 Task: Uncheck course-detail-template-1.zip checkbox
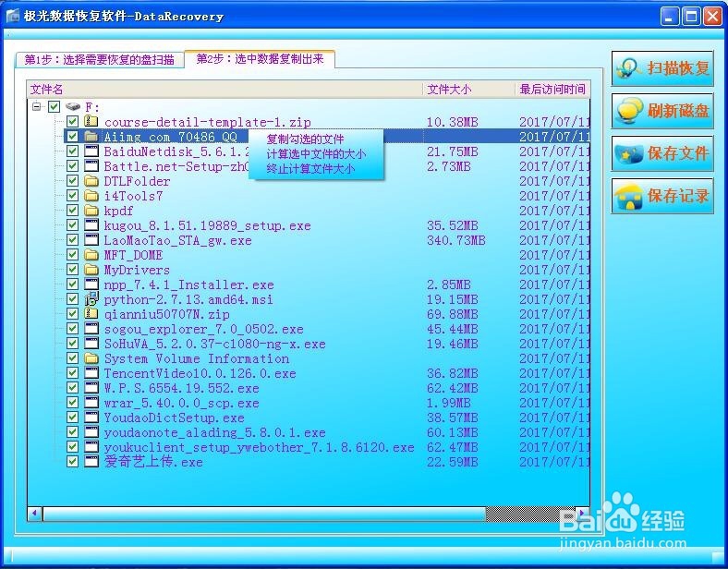pos(72,122)
